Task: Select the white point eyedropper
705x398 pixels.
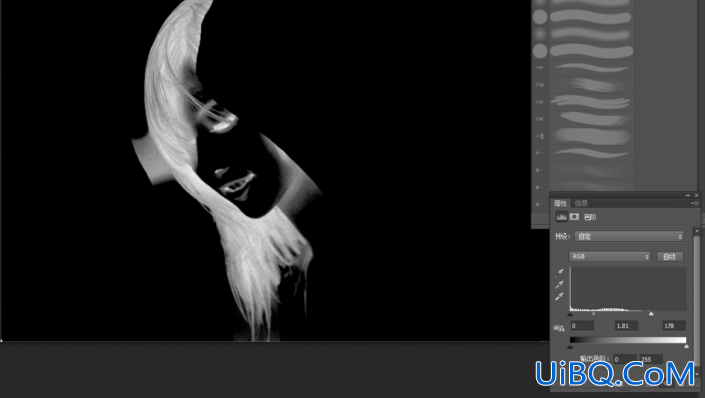Action: click(x=559, y=296)
